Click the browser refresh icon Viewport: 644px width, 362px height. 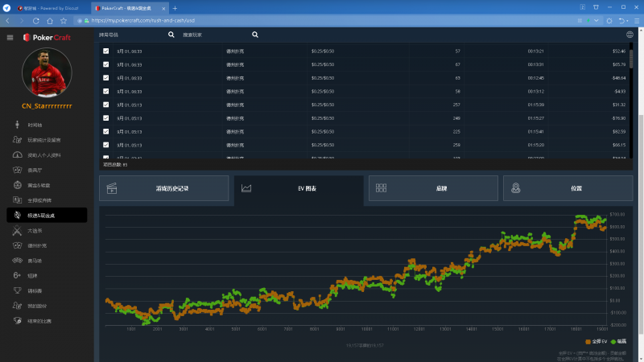[35, 20]
